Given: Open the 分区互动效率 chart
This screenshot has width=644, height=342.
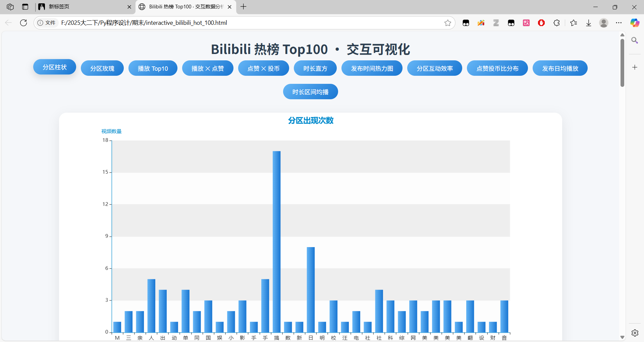Looking at the screenshot, I should point(435,68).
